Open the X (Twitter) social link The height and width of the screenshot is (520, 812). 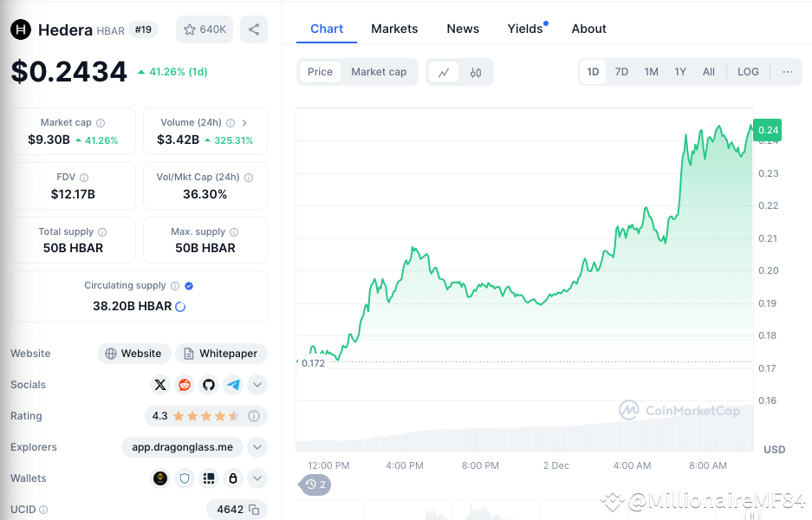160,385
